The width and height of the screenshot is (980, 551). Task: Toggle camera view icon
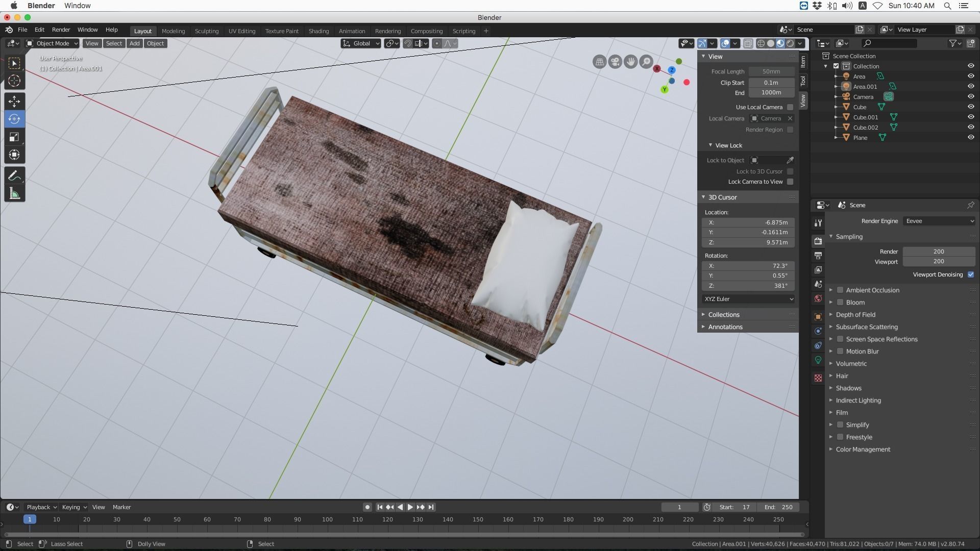pos(615,62)
